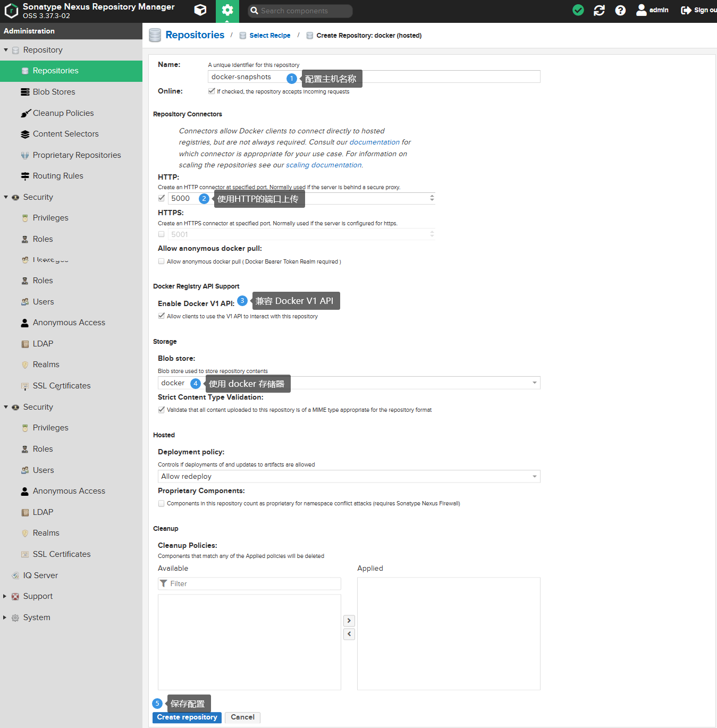Click the Create repository button
Image resolution: width=717 pixels, height=728 pixels.
pyautogui.click(x=187, y=717)
